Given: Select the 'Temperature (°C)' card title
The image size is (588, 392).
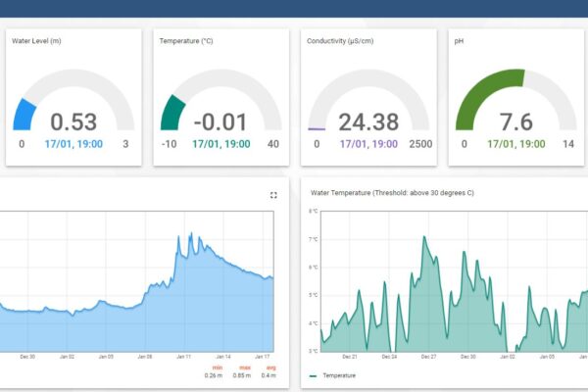Looking at the screenshot, I should pos(186,41).
